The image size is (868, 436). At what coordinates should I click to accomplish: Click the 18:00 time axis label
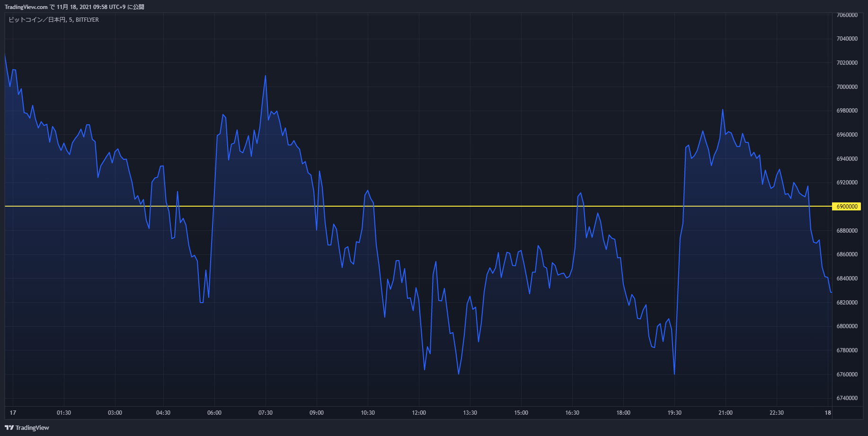623,413
